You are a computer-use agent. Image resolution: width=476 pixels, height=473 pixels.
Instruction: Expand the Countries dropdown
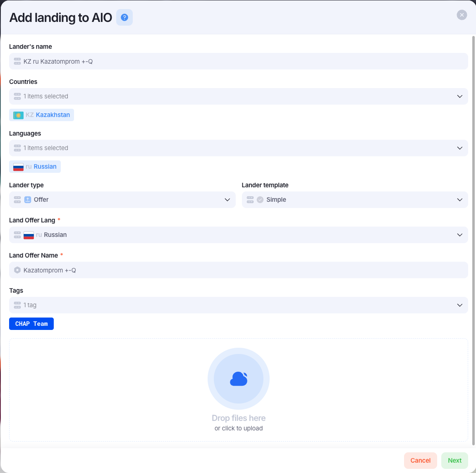coord(459,96)
